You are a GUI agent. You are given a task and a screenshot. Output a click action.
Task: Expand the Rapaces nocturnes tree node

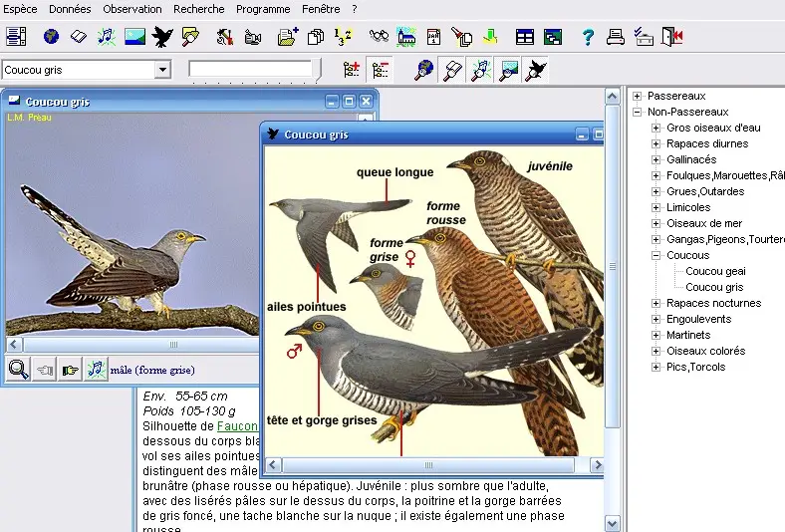tap(655, 303)
